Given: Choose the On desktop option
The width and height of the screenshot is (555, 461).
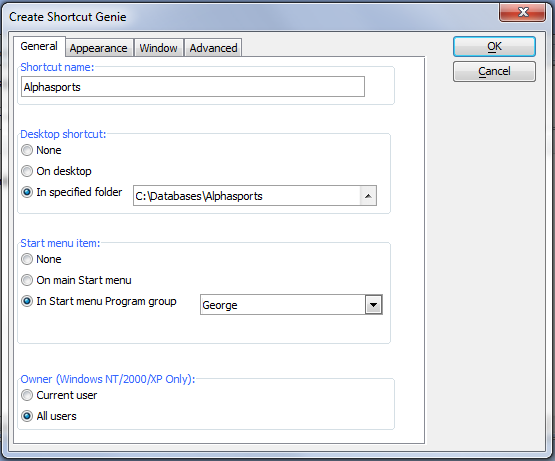Looking at the screenshot, I should (x=56, y=171).
